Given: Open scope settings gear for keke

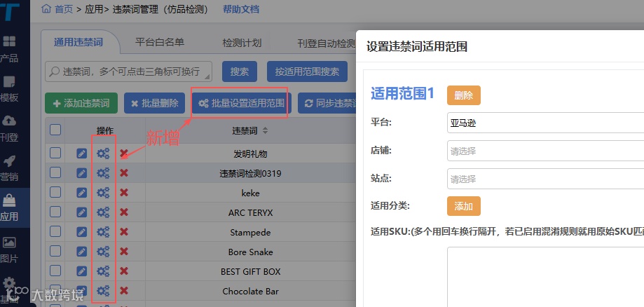Looking at the screenshot, I should tap(103, 193).
